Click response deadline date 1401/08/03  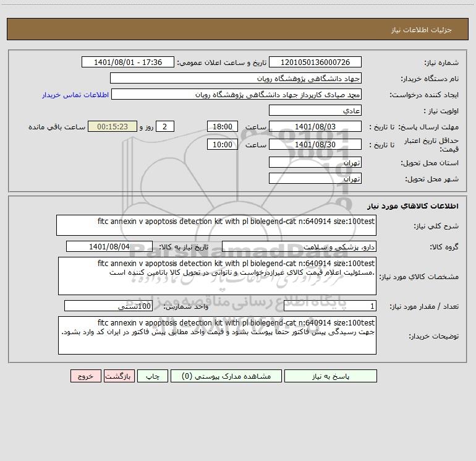pyautogui.click(x=315, y=126)
